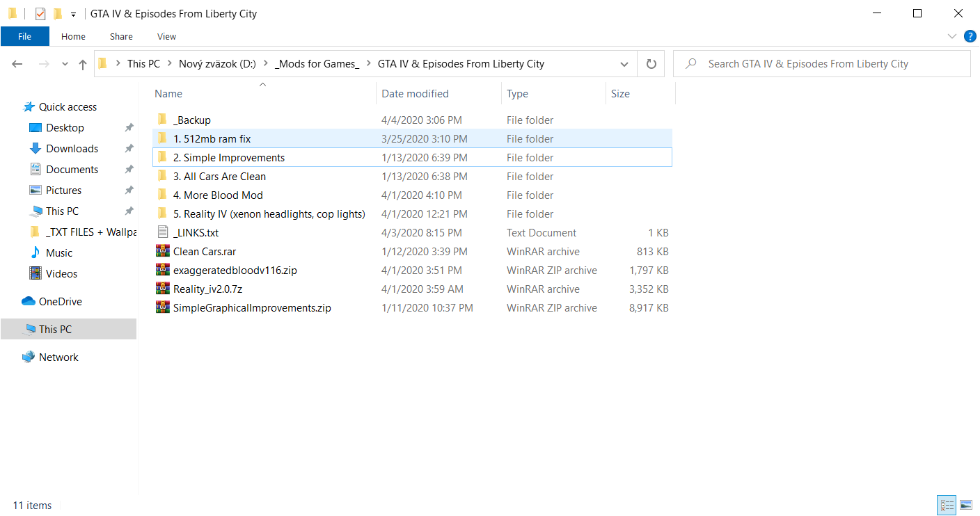980x516 pixels.
Task: Click '_Mods for Games_' breadcrumb segment
Action: (317, 64)
